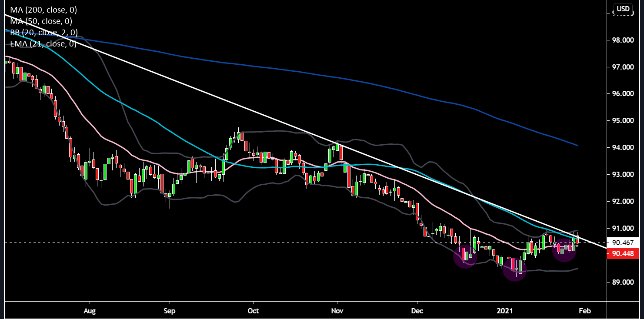Select the EMA (21, close, 0) legend

click(43, 43)
